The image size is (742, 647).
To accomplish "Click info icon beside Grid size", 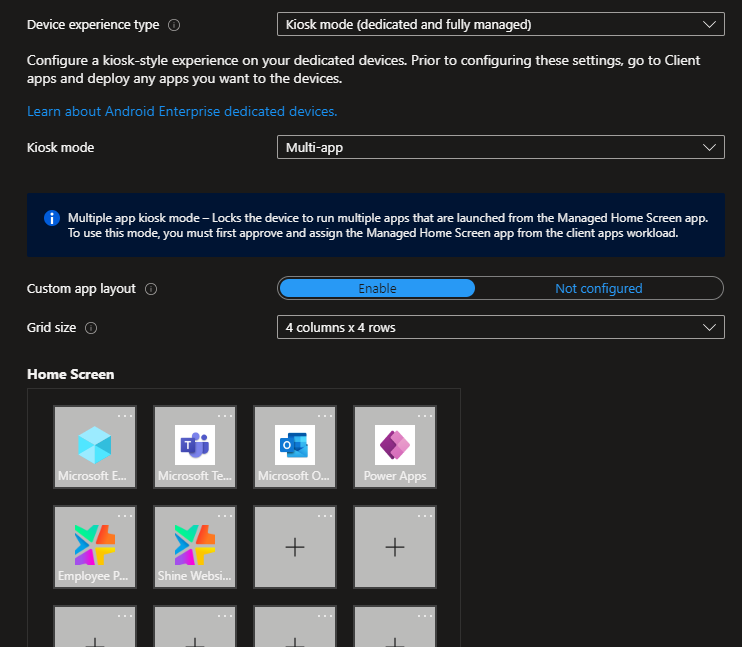I will coord(91,328).
